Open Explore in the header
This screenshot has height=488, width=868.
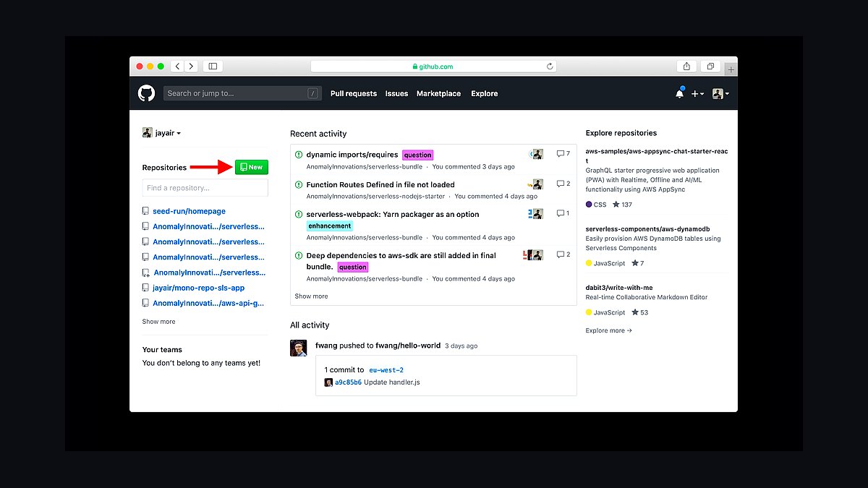484,94
